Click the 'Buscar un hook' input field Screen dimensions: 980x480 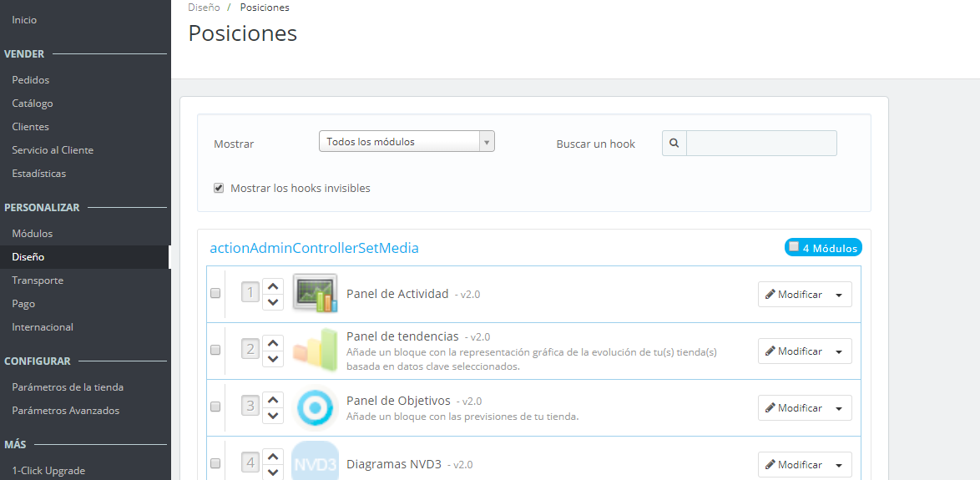(760, 144)
